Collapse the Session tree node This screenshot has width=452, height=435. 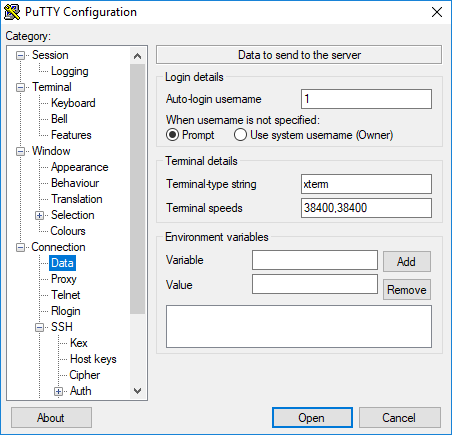coord(21,55)
